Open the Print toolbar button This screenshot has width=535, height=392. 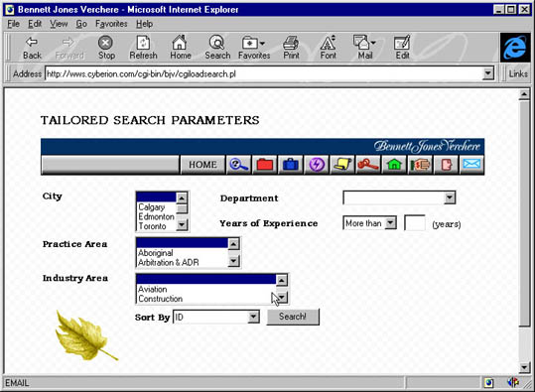pyautogui.click(x=291, y=48)
